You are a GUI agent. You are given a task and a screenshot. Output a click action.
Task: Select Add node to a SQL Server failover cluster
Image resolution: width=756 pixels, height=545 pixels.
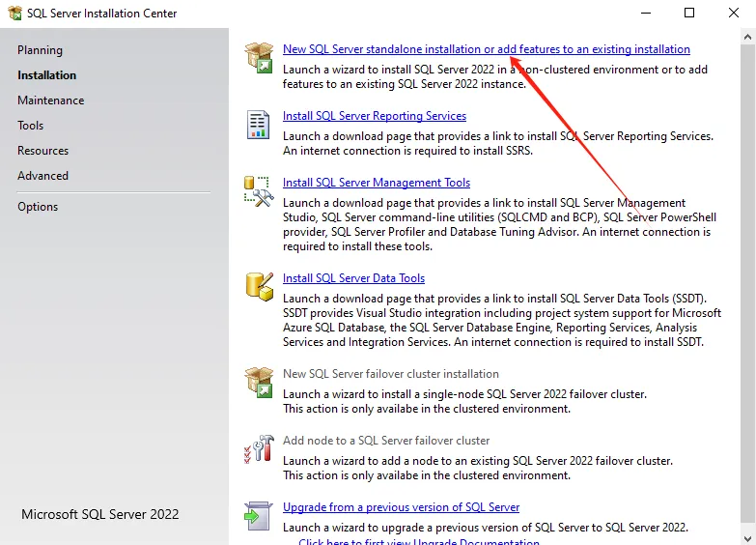pos(386,441)
